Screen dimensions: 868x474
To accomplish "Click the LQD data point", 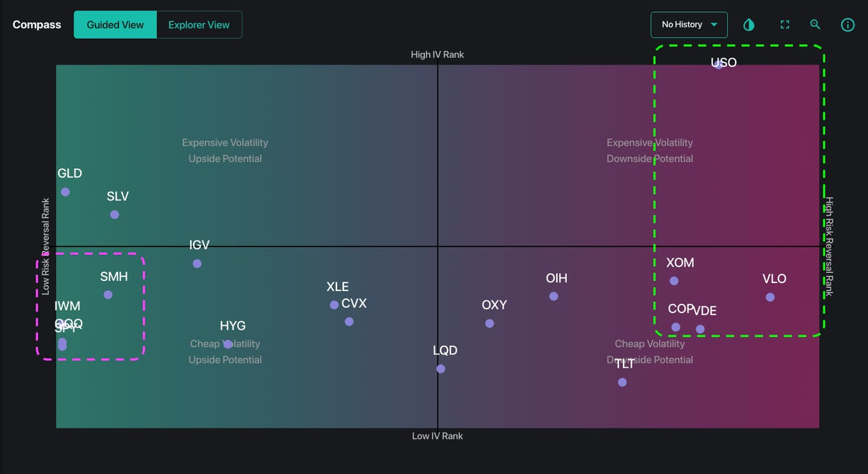I will 441,369.
